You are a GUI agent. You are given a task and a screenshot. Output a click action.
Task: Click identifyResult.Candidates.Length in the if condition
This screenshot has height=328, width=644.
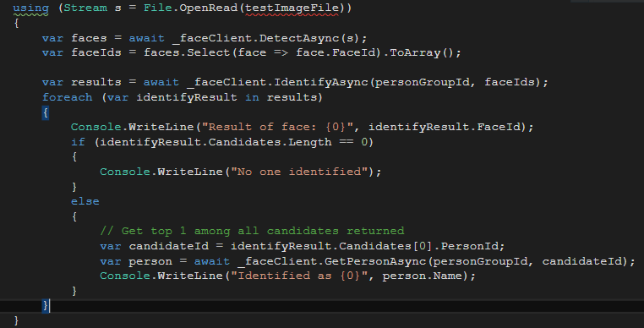coord(216,142)
